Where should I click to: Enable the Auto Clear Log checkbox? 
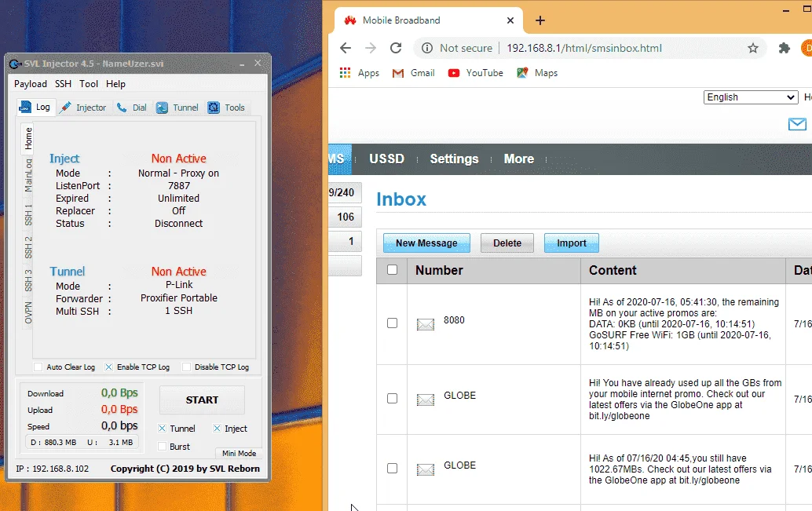point(38,367)
